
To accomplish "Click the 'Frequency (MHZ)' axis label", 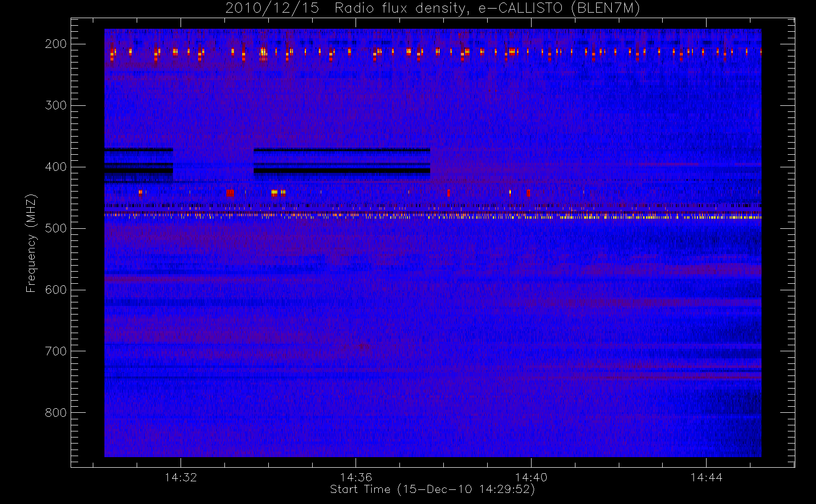I will pyautogui.click(x=31, y=243).
